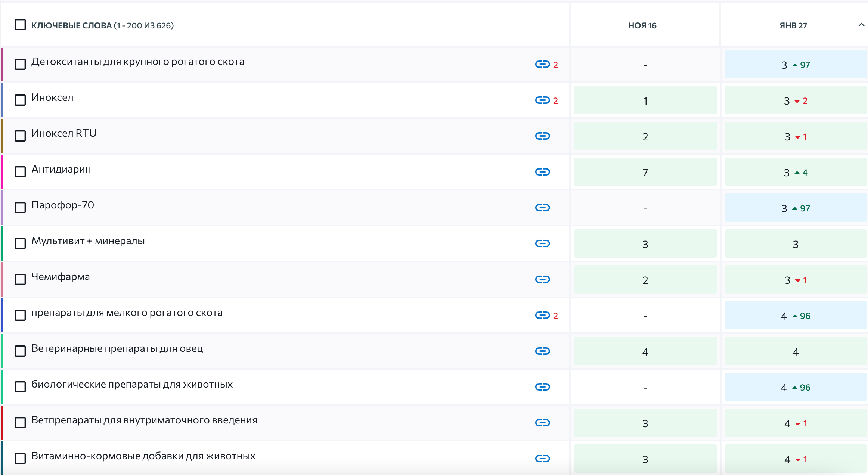
Task: Toggle sort chevron in ЯНВ 27 column
Action: pyautogui.click(x=861, y=25)
